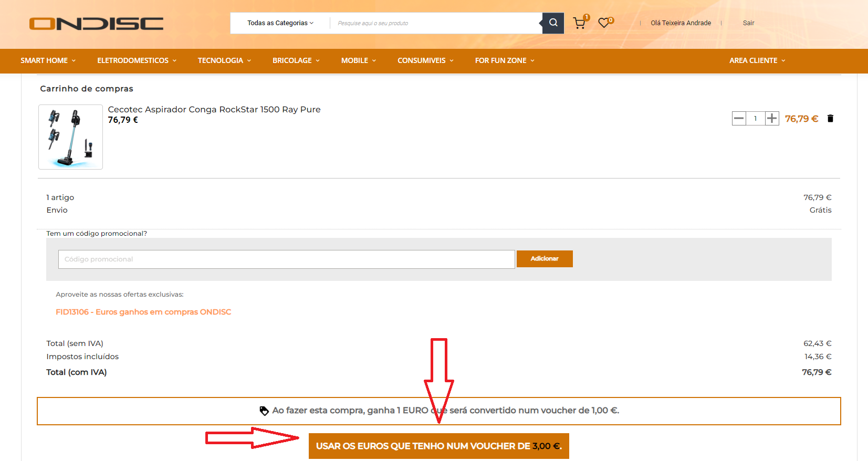Viewport: 868px width, 461px height.
Task: Click the Grátis shipping value
Action: (x=820, y=210)
